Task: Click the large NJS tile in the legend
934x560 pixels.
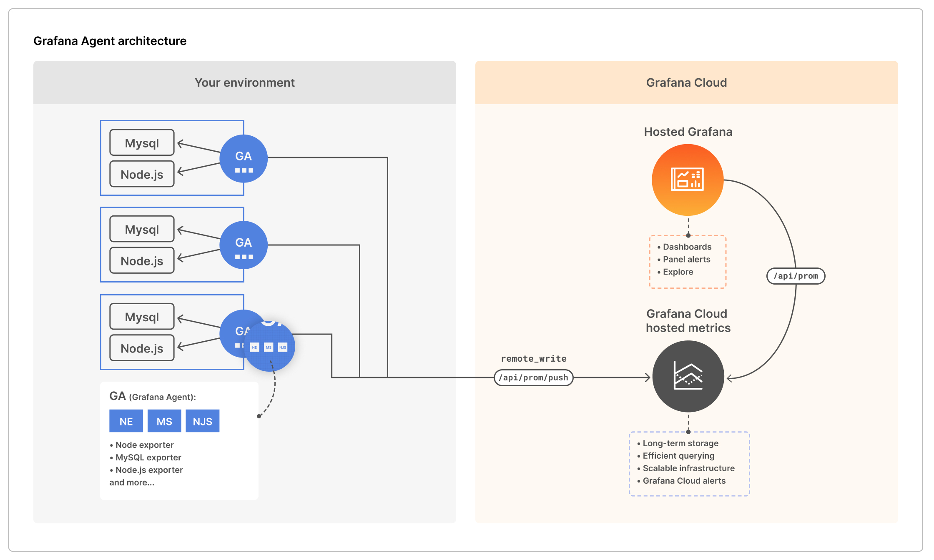Action: pyautogui.click(x=203, y=421)
